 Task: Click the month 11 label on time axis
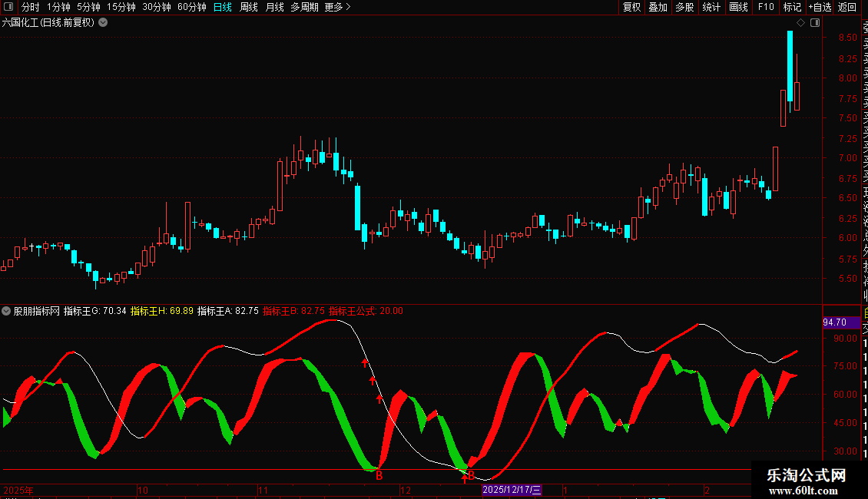[263, 490]
